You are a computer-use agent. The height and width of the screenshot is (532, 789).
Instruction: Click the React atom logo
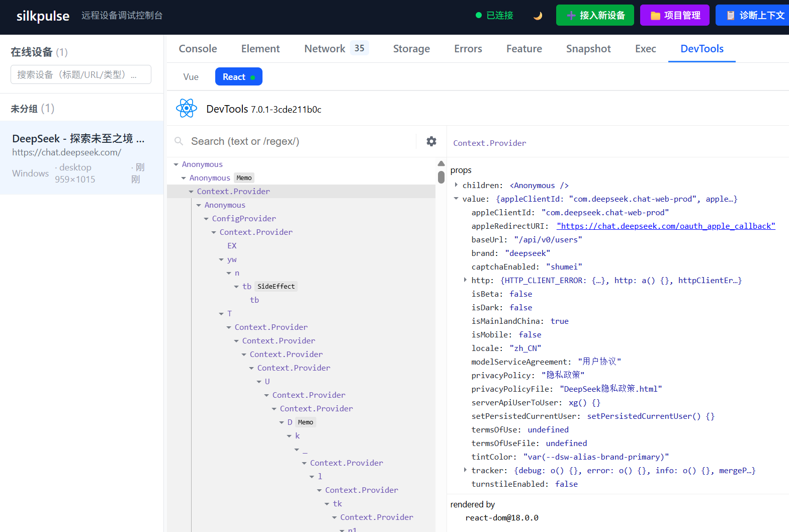coord(187,108)
